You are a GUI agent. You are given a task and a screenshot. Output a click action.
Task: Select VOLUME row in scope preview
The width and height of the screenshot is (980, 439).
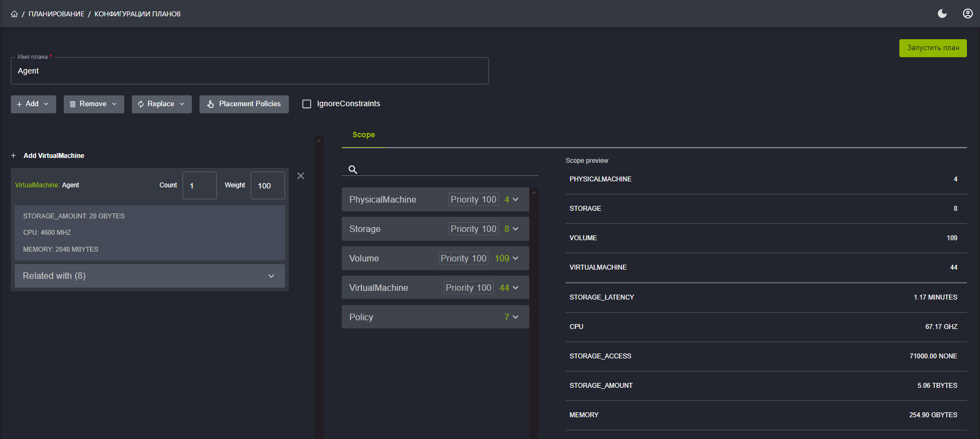766,238
